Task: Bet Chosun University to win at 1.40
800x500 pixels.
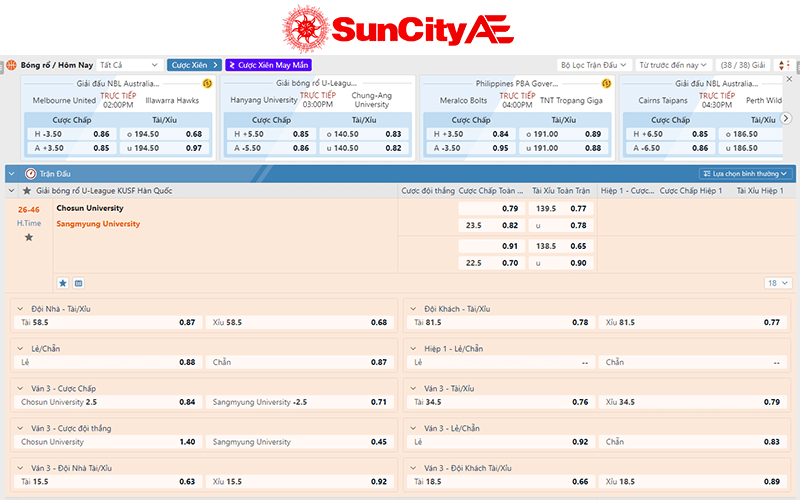Action: [x=108, y=442]
